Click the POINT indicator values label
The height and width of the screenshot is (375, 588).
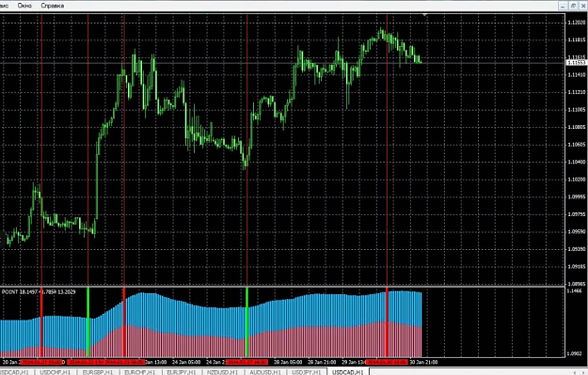[x=39, y=292]
